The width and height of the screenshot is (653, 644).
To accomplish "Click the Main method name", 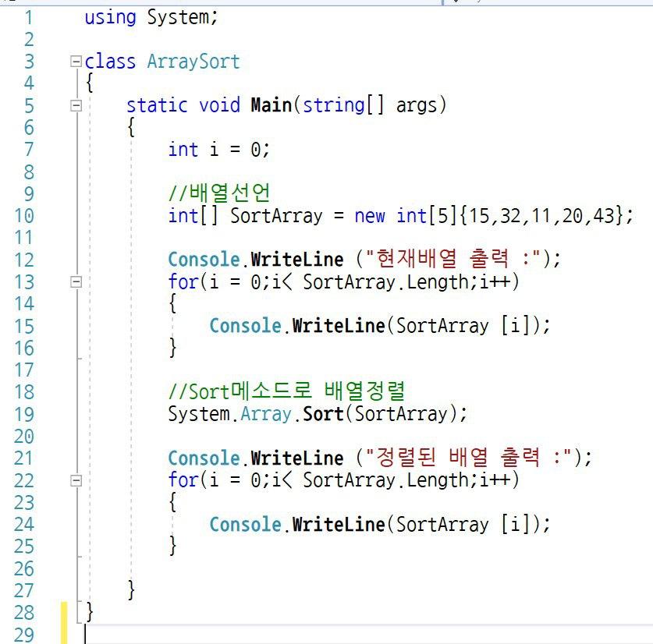I will pyautogui.click(x=271, y=105).
